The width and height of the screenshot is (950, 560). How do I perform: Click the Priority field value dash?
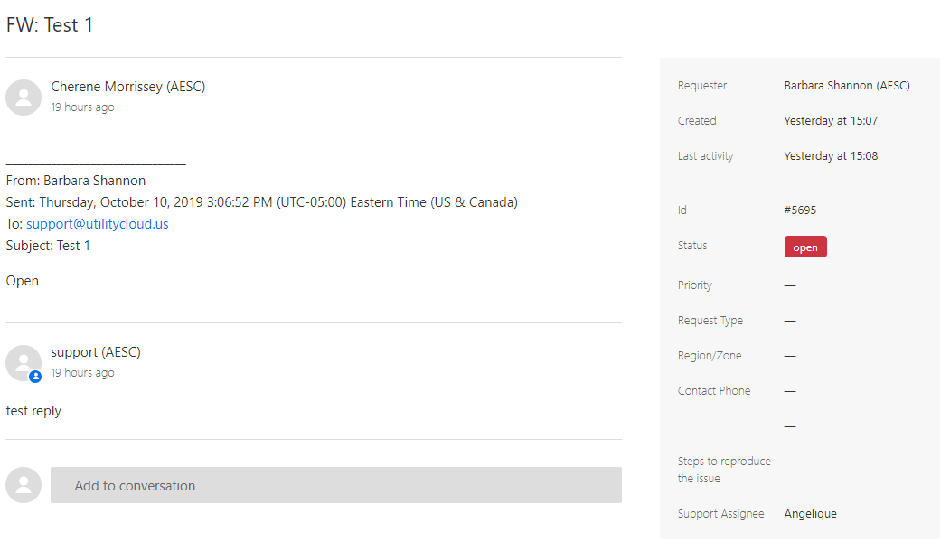[x=790, y=285]
